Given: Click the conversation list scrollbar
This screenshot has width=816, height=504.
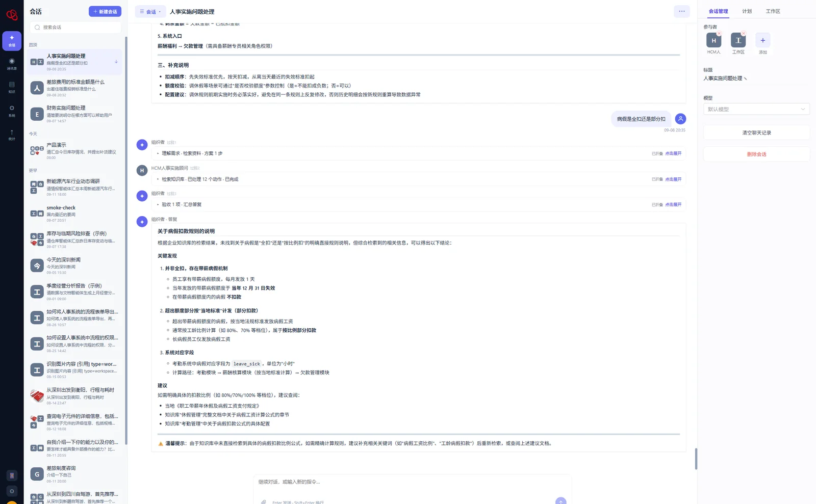Looking at the screenshot, I should coord(126,240).
